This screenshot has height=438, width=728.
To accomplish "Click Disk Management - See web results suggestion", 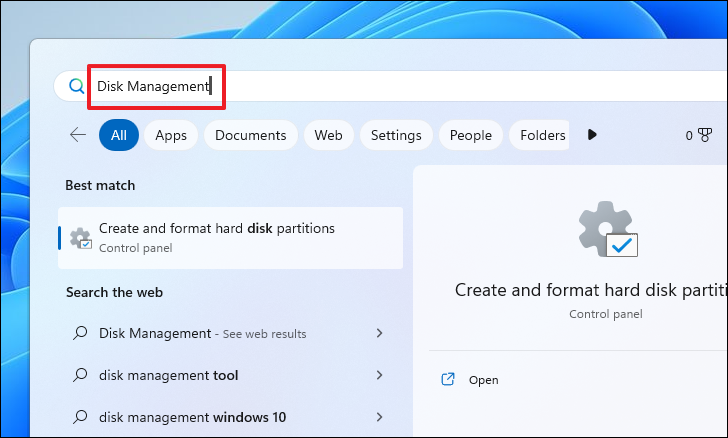I will coord(230,333).
